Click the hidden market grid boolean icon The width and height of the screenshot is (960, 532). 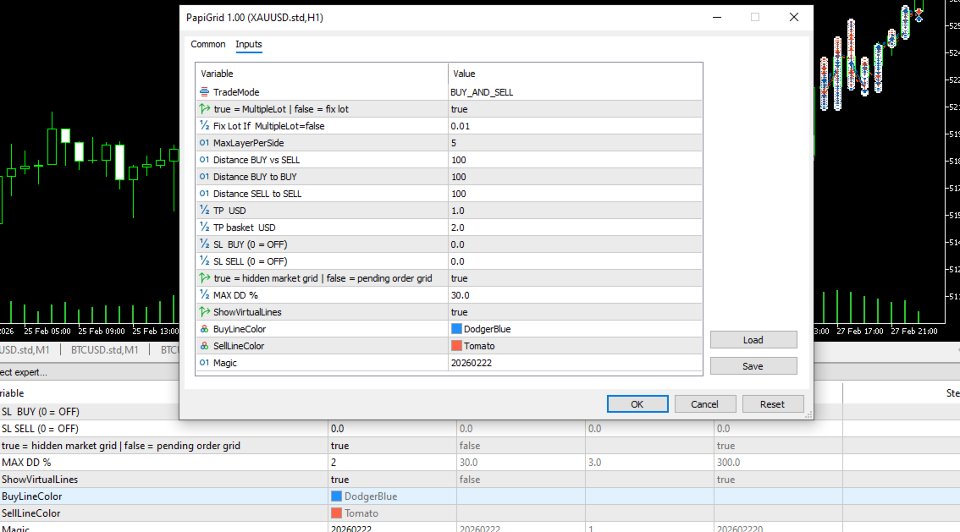(x=204, y=278)
